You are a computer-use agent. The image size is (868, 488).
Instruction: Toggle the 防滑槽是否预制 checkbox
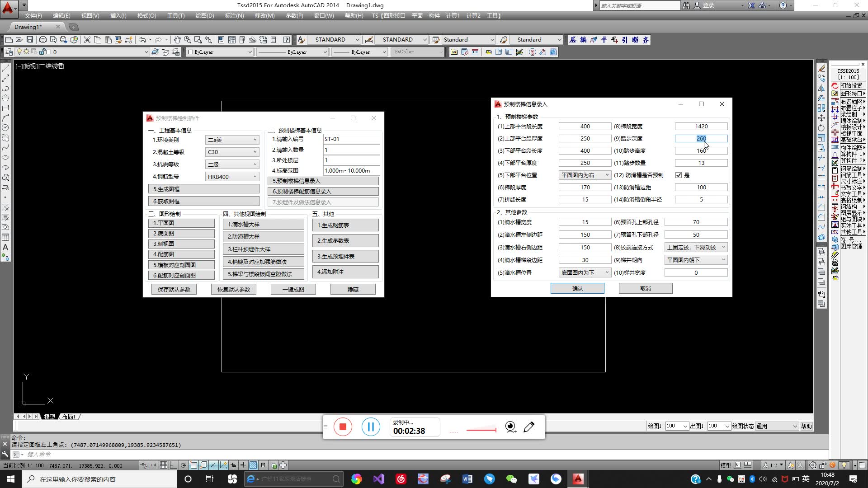pyautogui.click(x=678, y=175)
